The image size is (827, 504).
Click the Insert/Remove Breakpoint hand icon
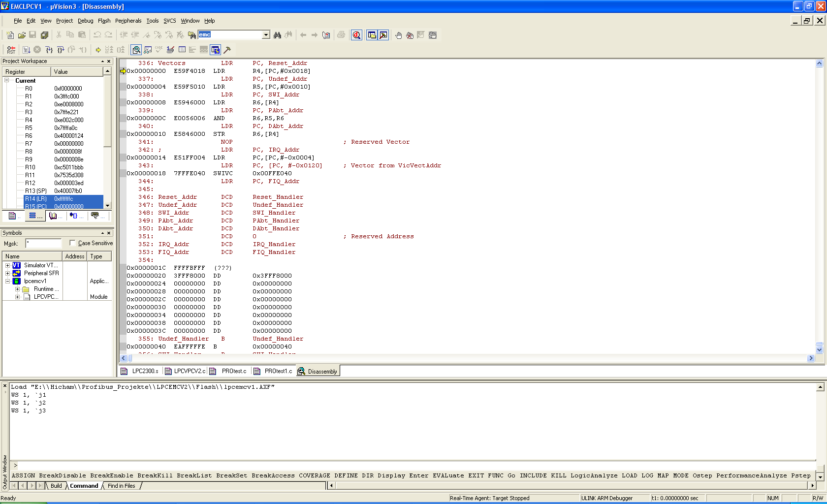[x=398, y=35]
